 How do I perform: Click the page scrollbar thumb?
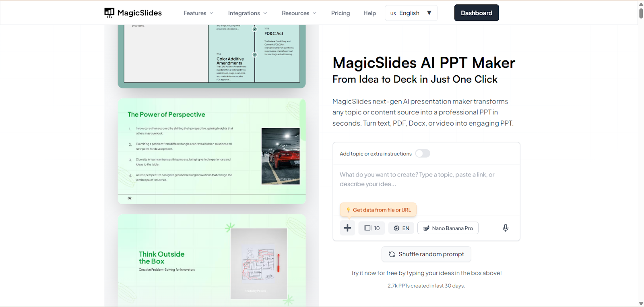click(641, 13)
